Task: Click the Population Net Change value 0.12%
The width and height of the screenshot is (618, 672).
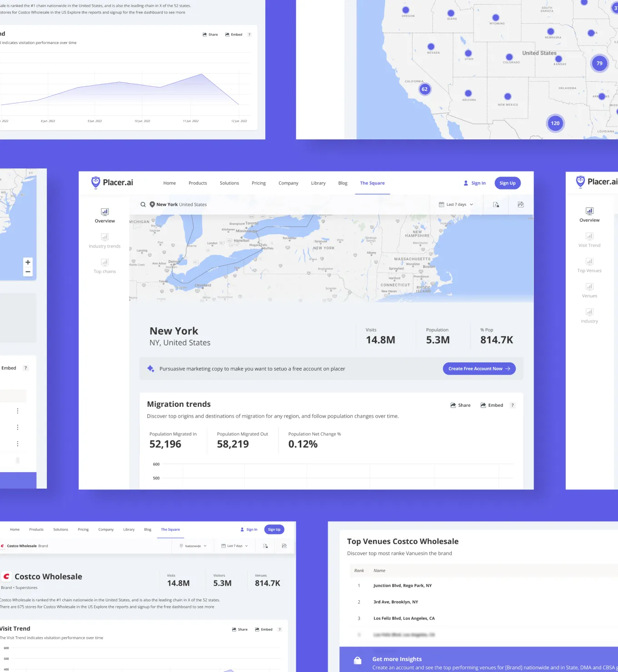Action: click(303, 445)
